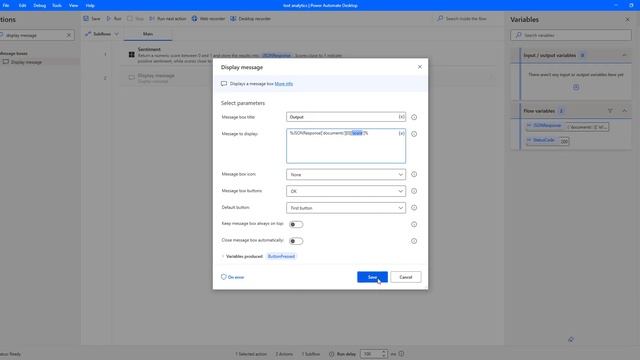The height and width of the screenshot is (360, 640).
Task: Open the Message box buttons dropdown
Action: tap(346, 191)
